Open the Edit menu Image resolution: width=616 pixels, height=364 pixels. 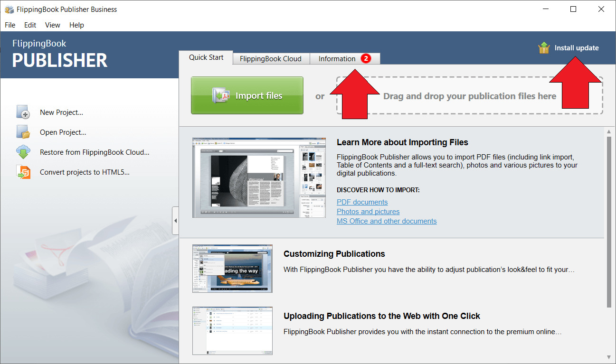(30, 25)
